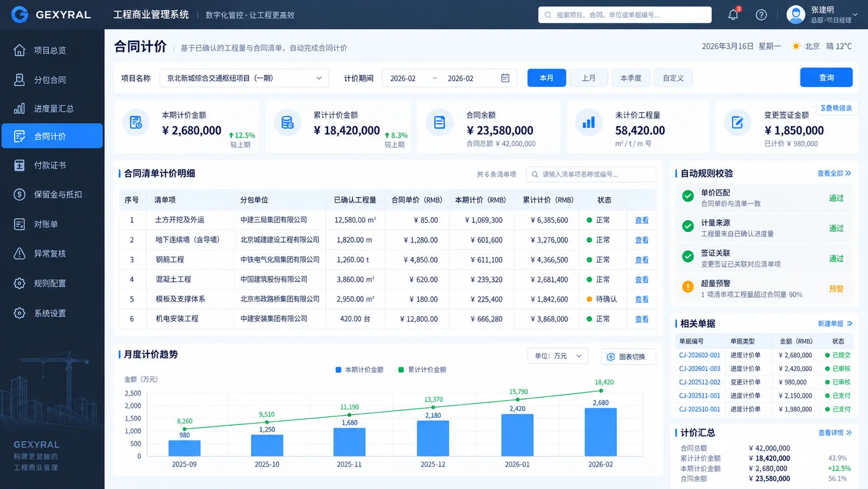Click the 未计价工程量 chart icon
The image size is (868, 489).
click(589, 123)
